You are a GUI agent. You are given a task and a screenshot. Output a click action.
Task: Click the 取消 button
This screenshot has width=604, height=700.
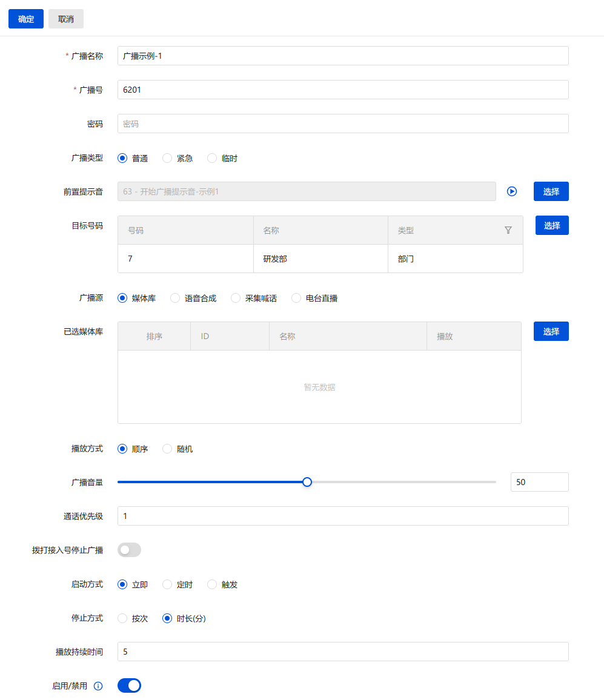66,19
